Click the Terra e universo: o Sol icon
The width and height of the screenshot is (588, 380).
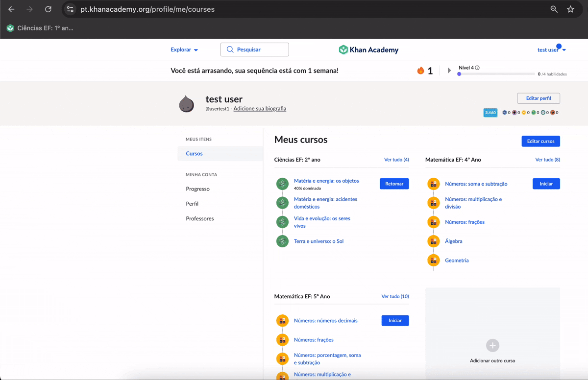click(282, 241)
